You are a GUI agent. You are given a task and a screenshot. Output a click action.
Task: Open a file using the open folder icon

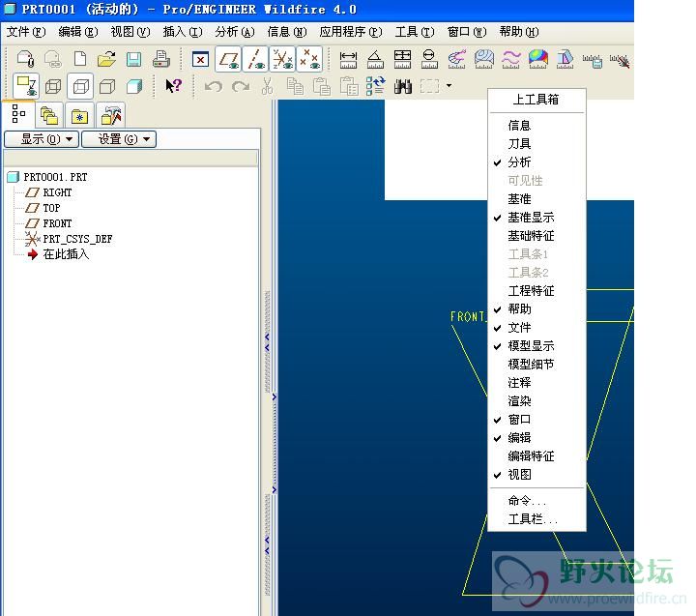[x=106, y=59]
